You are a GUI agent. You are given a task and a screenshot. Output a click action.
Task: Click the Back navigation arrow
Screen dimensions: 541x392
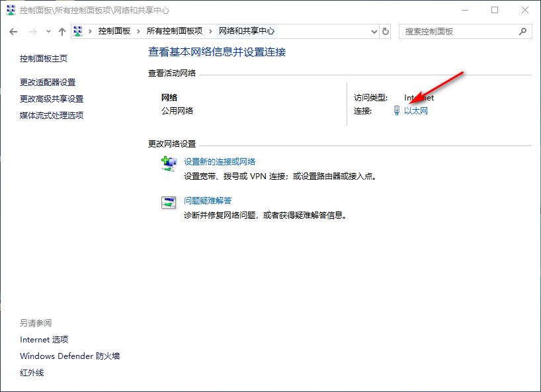[x=13, y=32]
